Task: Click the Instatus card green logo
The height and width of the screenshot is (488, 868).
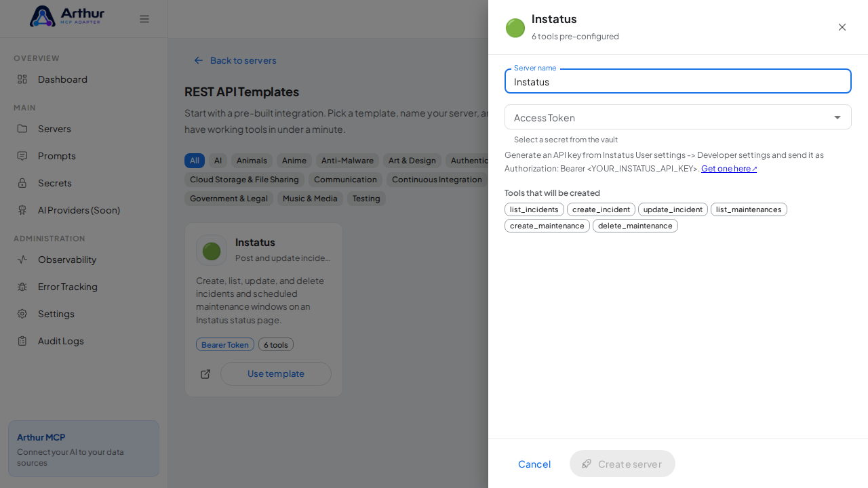Action: tap(212, 251)
